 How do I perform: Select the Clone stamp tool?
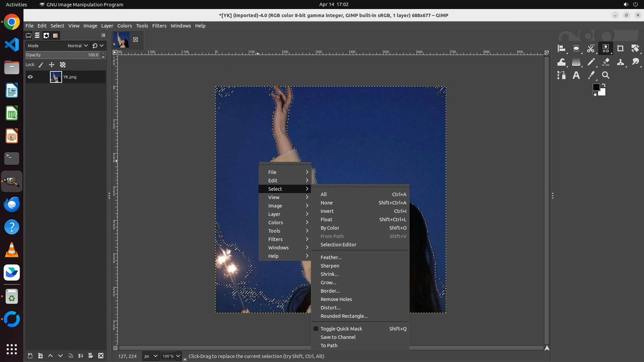click(621, 62)
